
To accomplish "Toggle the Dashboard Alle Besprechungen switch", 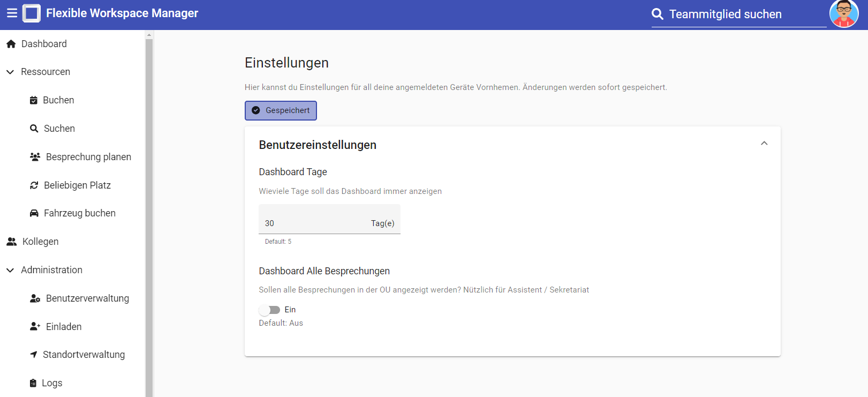I will (269, 310).
